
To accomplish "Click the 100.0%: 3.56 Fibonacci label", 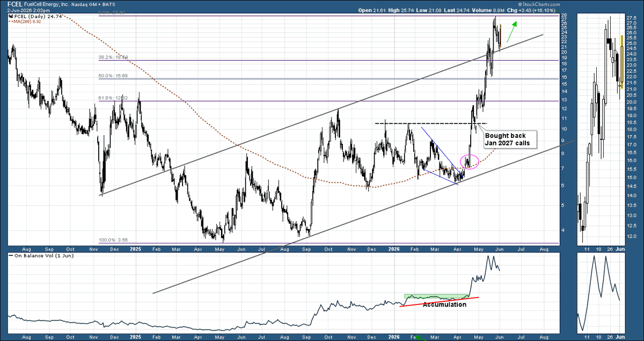I will click(113, 240).
